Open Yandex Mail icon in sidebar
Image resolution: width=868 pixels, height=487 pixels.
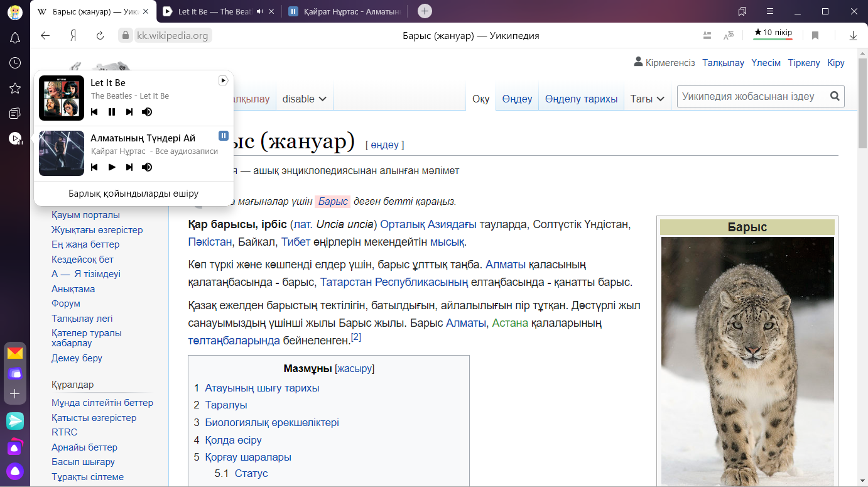[x=15, y=353]
